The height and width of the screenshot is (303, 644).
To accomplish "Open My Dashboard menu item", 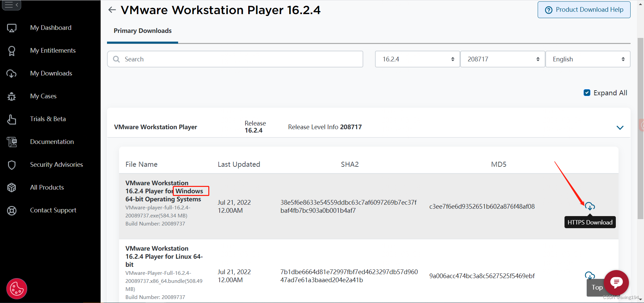I will pyautogui.click(x=51, y=28).
